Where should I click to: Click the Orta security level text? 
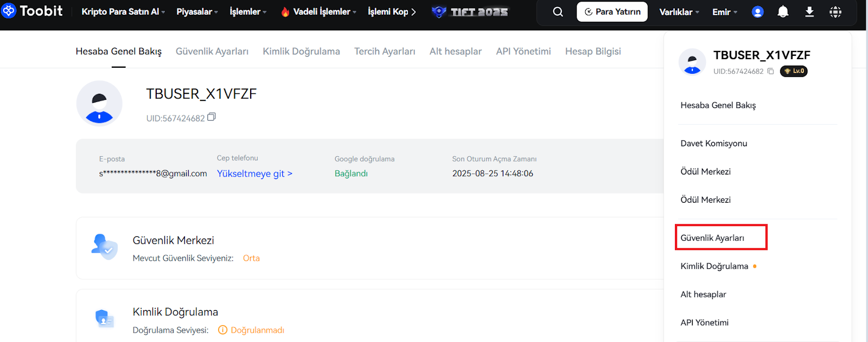point(251,258)
